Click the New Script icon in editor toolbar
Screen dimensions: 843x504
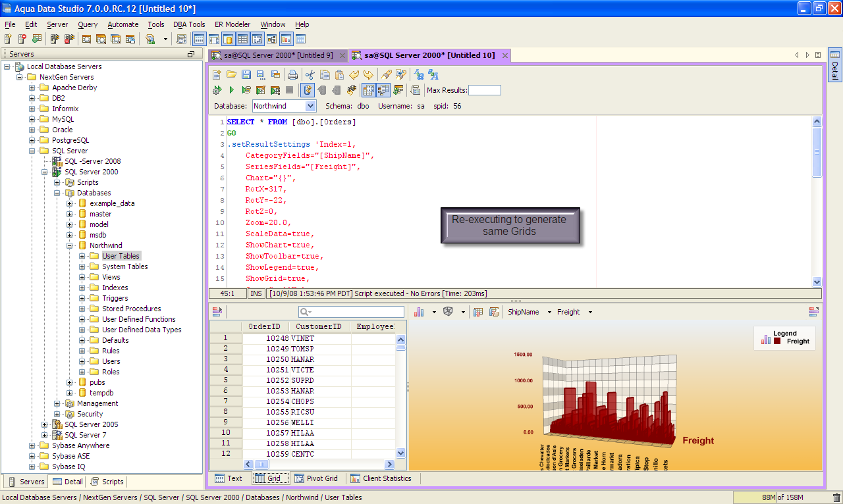217,74
